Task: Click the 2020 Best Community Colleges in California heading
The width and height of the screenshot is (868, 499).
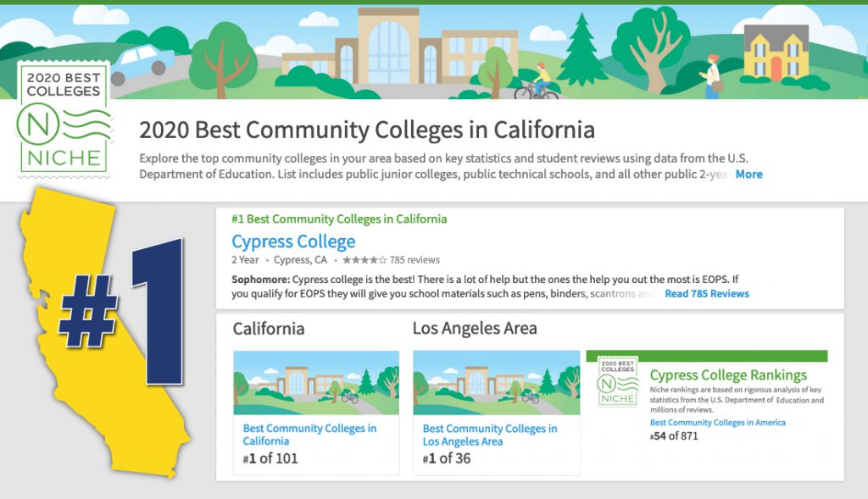Action: tap(367, 130)
